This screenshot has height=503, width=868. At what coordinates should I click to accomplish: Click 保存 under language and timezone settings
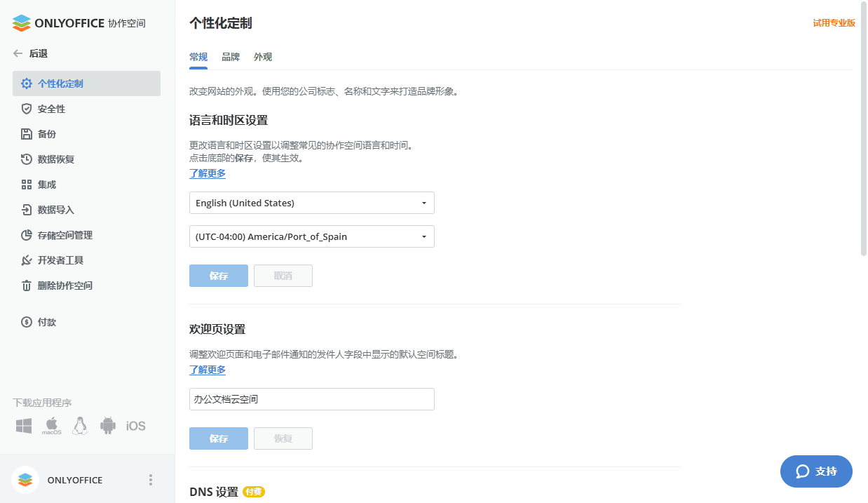click(219, 276)
